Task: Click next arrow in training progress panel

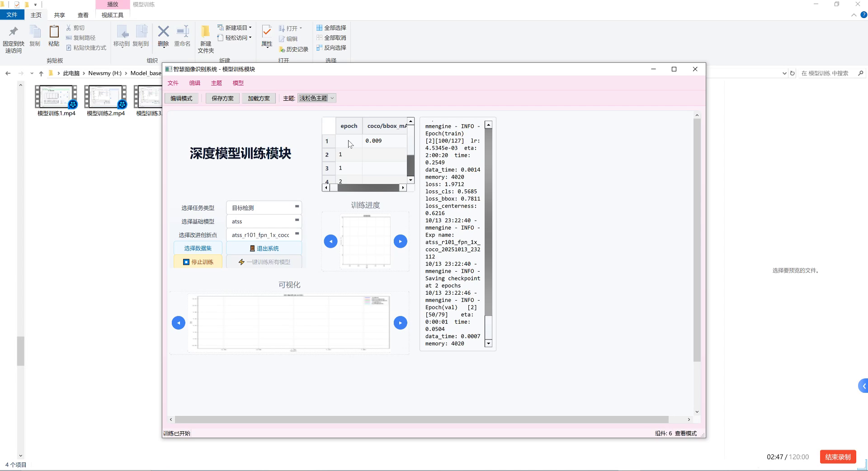Action: point(400,241)
